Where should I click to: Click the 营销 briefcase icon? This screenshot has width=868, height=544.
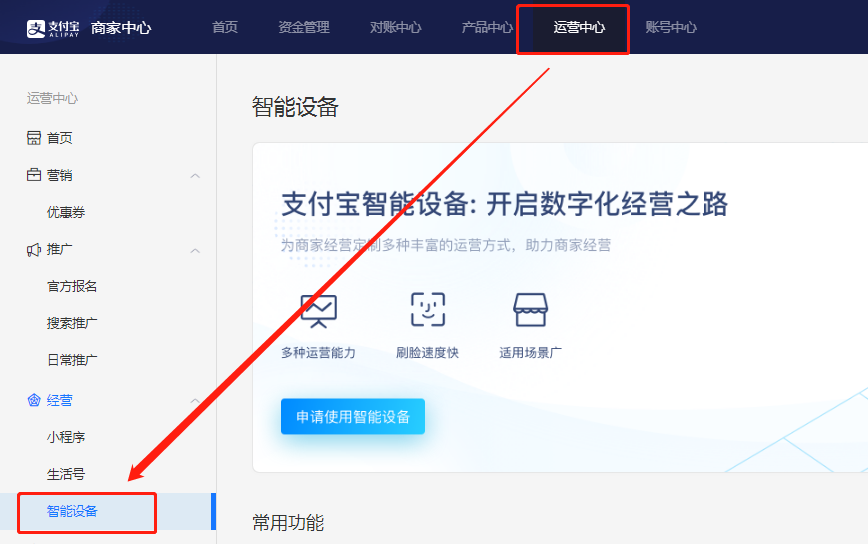click(34, 175)
